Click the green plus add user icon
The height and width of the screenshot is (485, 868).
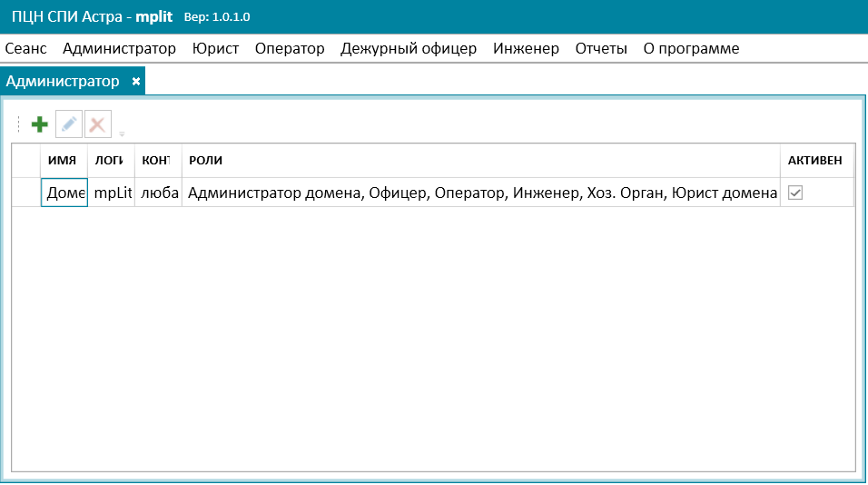[x=40, y=124]
